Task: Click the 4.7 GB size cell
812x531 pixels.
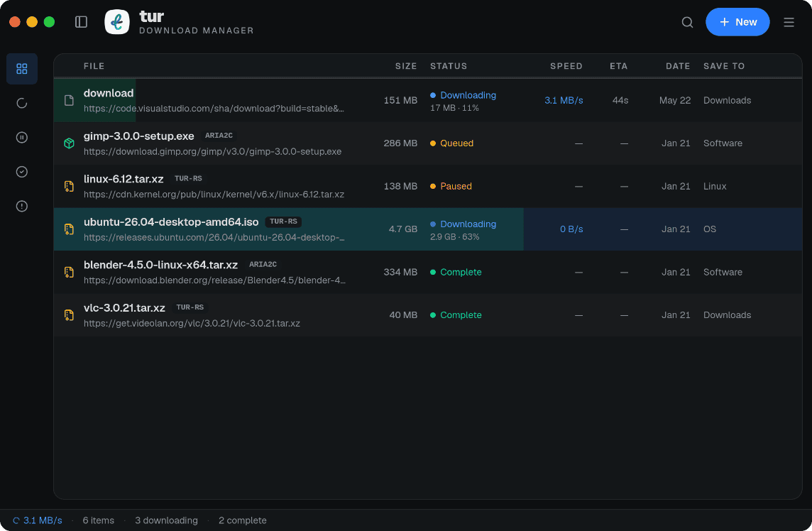Action: pyautogui.click(x=403, y=229)
